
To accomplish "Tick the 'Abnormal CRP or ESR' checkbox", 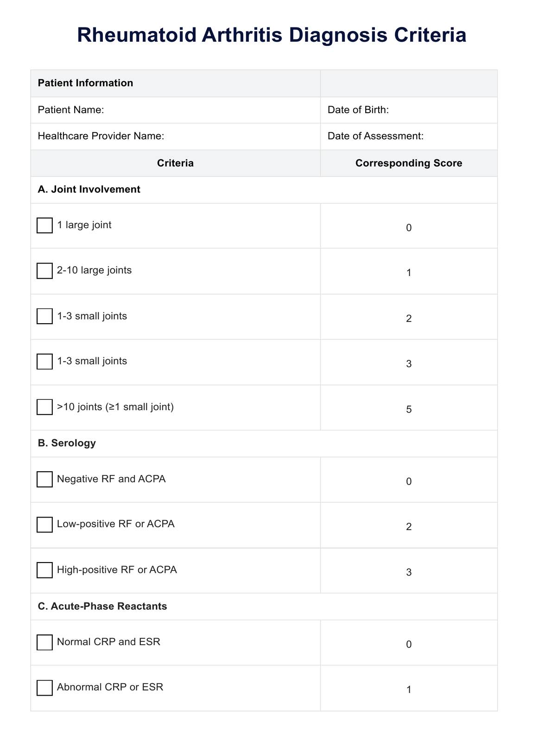I will click(x=44, y=688).
